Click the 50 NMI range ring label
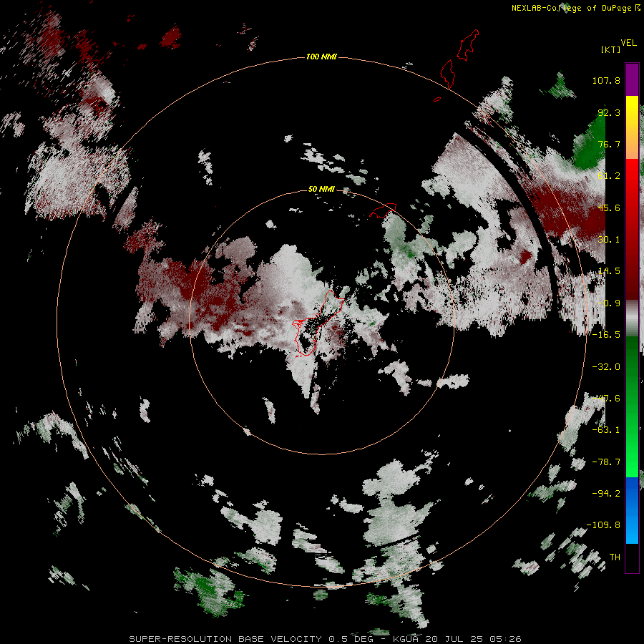644x644 pixels. tap(321, 189)
